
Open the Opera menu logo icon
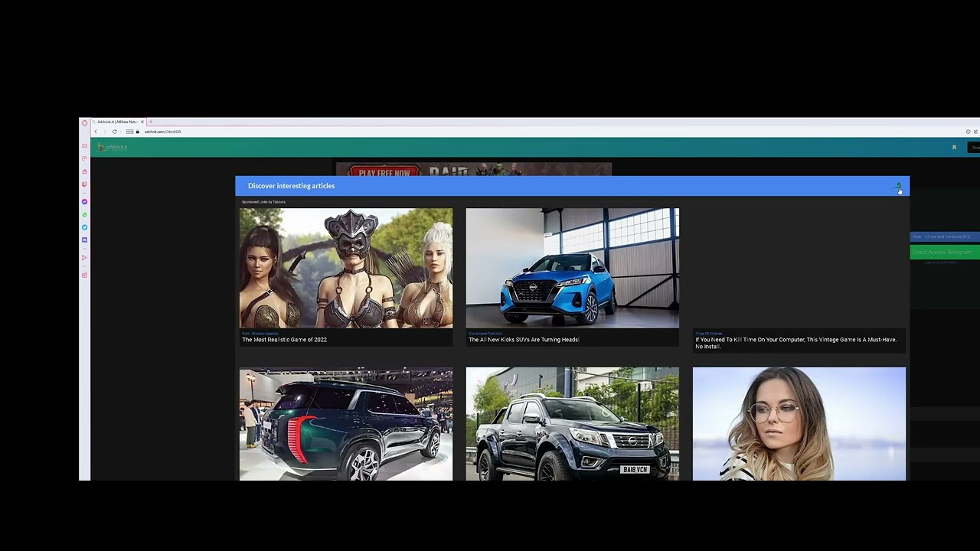coord(85,123)
